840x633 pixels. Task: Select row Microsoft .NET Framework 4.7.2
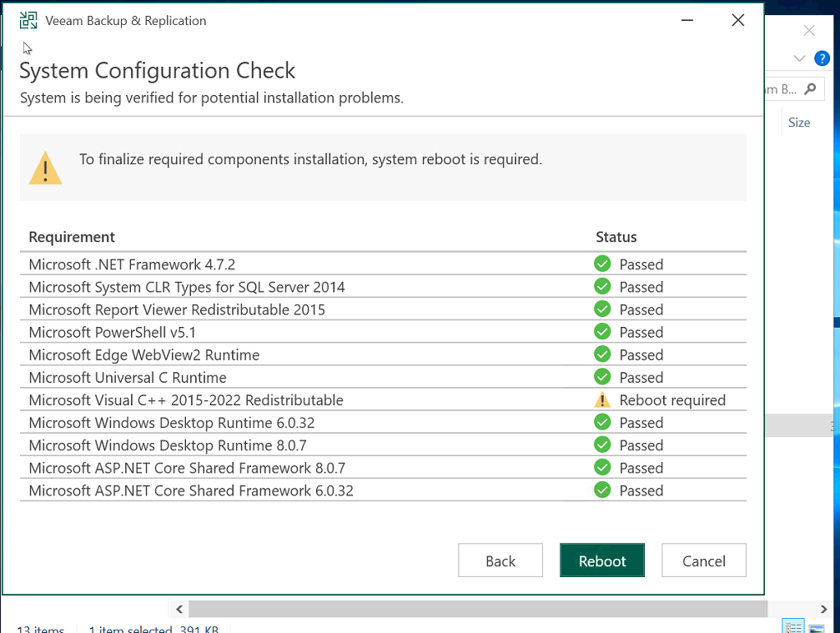click(x=383, y=264)
